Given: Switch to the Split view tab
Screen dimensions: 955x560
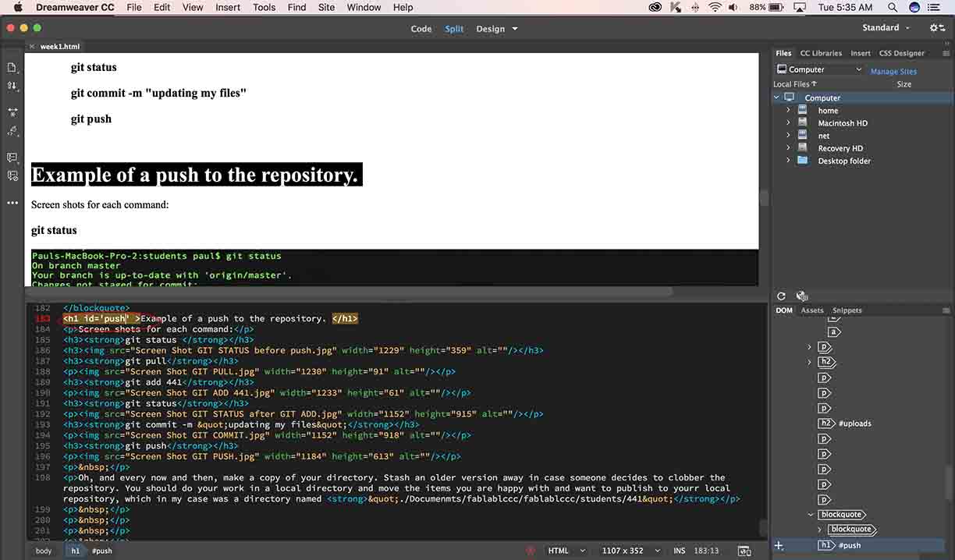Looking at the screenshot, I should [454, 29].
